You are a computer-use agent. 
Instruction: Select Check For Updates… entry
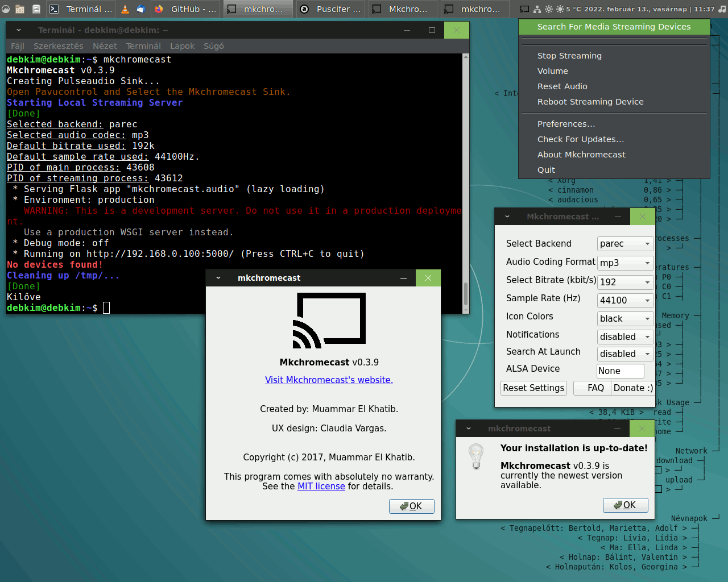tap(614, 139)
